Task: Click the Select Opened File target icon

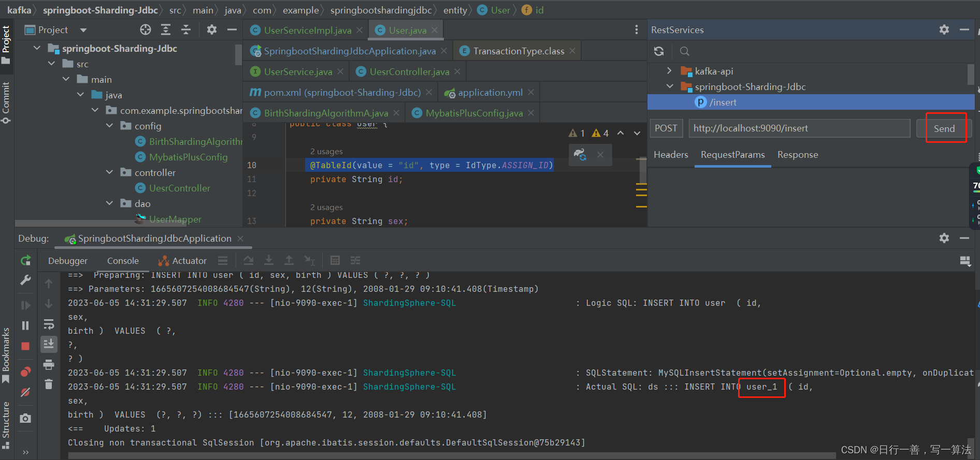Action: (146, 30)
